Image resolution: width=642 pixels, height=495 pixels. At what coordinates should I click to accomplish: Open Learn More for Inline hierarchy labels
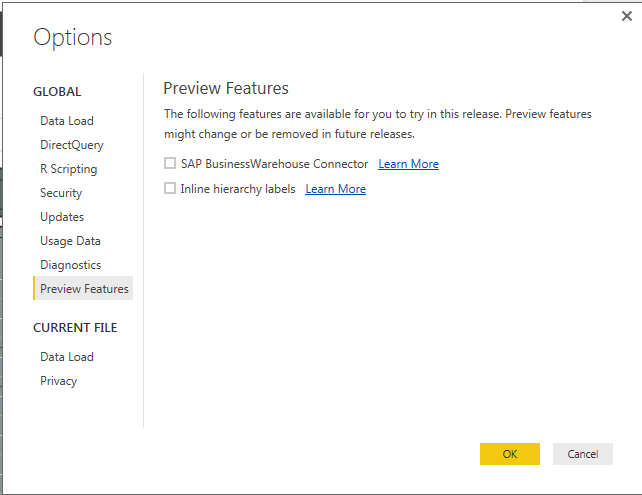(x=335, y=189)
